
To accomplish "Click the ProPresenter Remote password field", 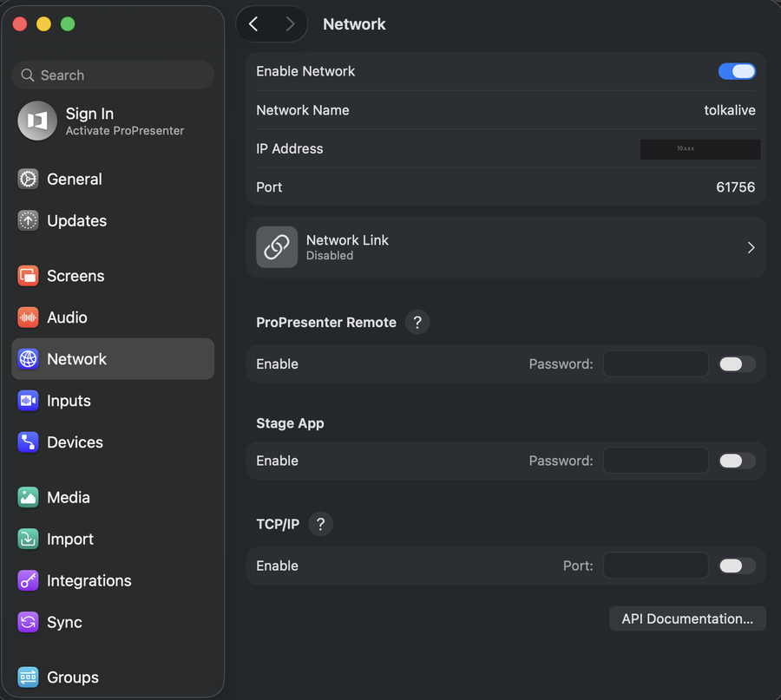I will tap(655, 364).
